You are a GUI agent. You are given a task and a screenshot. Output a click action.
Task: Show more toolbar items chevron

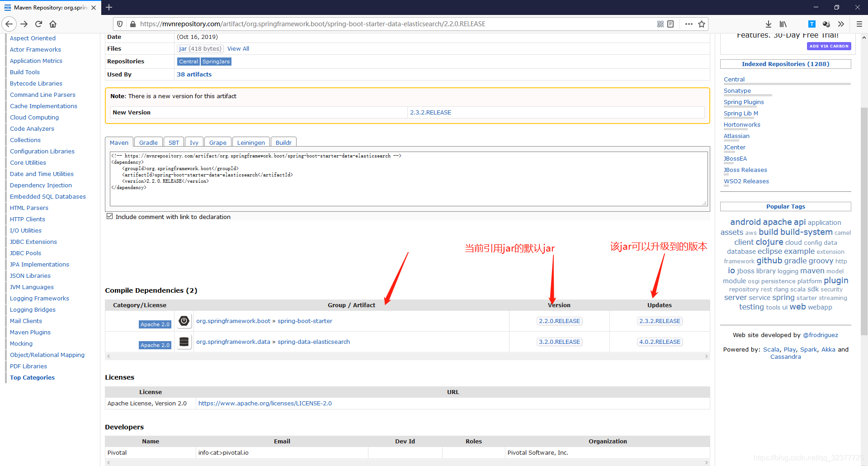pos(841,24)
